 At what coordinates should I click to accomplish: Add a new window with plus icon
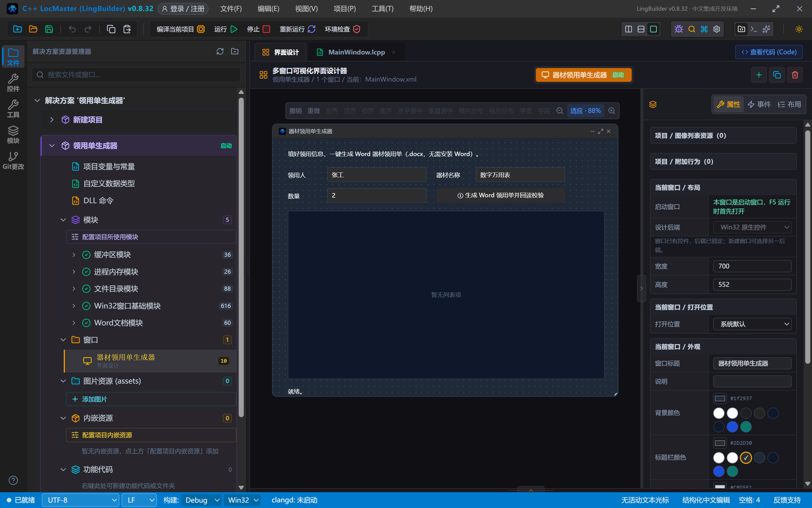(x=759, y=75)
